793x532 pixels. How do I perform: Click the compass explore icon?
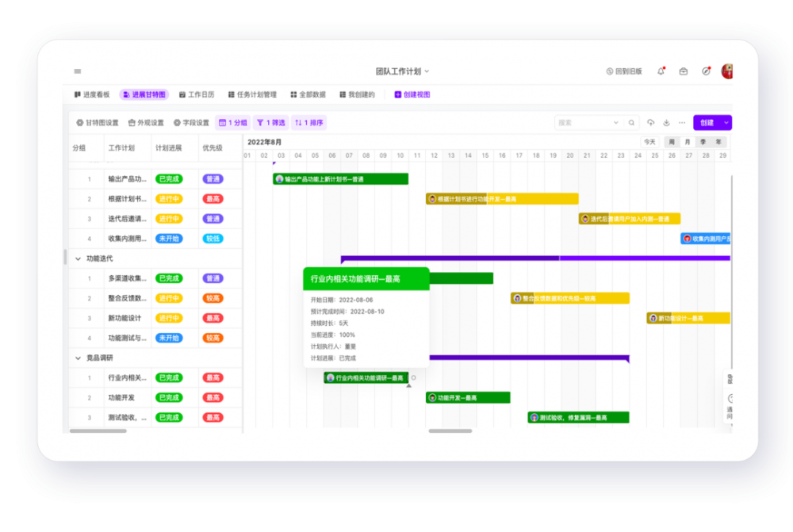point(706,71)
